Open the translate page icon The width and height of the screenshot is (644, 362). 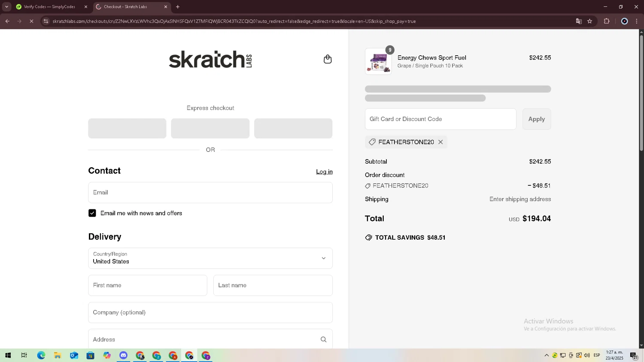(x=579, y=21)
